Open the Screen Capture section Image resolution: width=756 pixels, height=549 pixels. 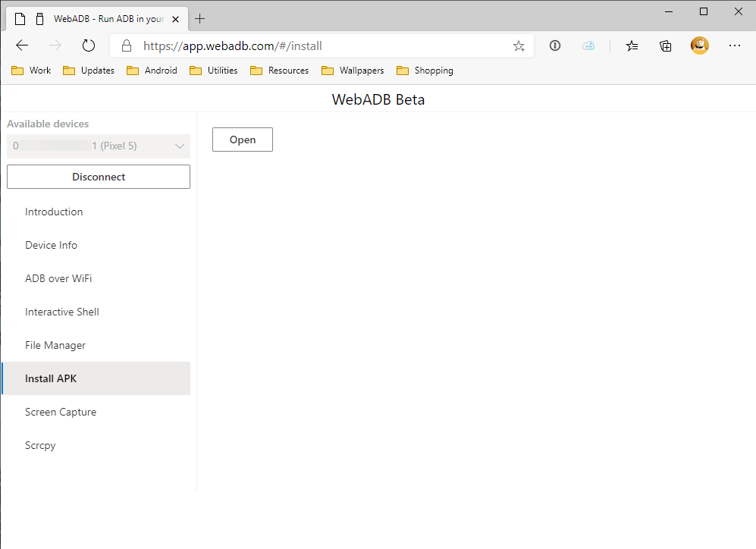pyautogui.click(x=96, y=412)
